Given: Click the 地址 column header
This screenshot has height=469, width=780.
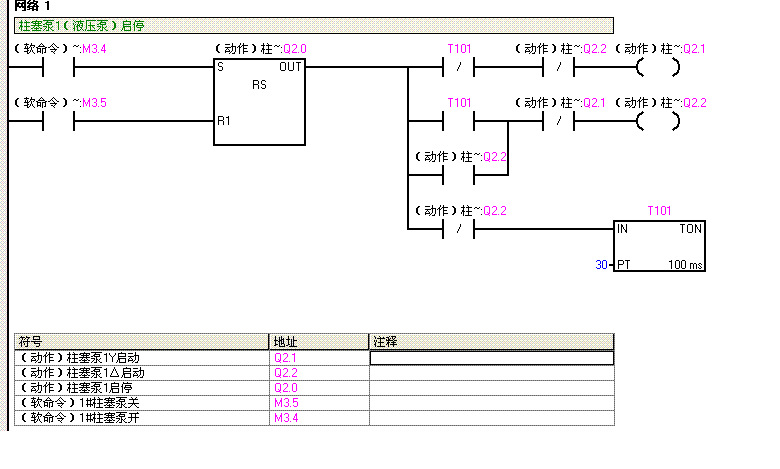Looking at the screenshot, I should pos(319,341).
